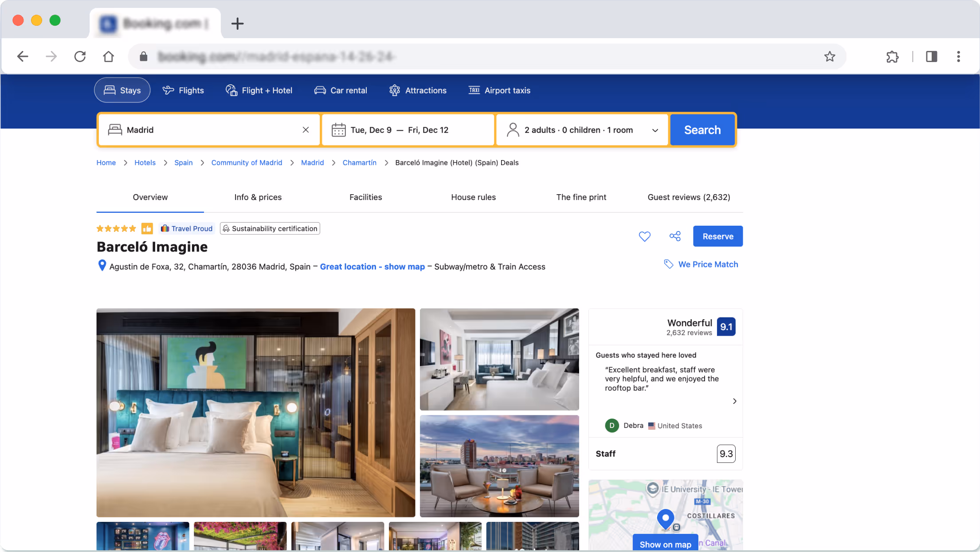
Task: Open Car rental from the top navigation
Action: click(x=341, y=90)
